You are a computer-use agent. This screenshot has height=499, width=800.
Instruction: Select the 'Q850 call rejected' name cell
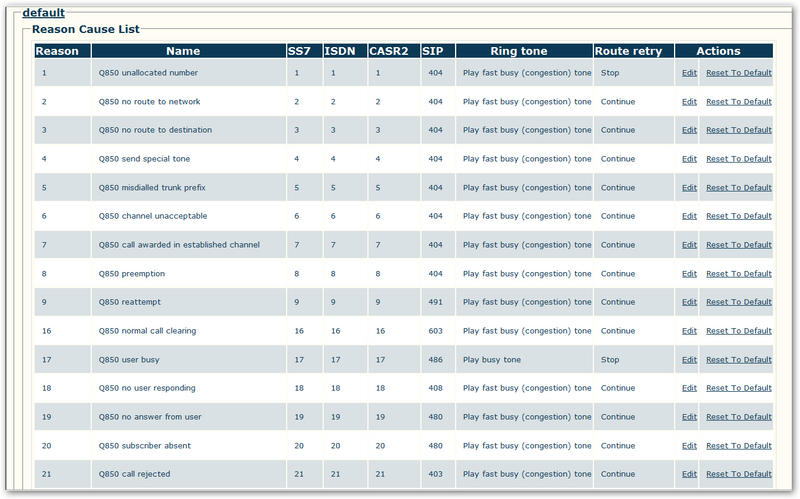(x=189, y=474)
